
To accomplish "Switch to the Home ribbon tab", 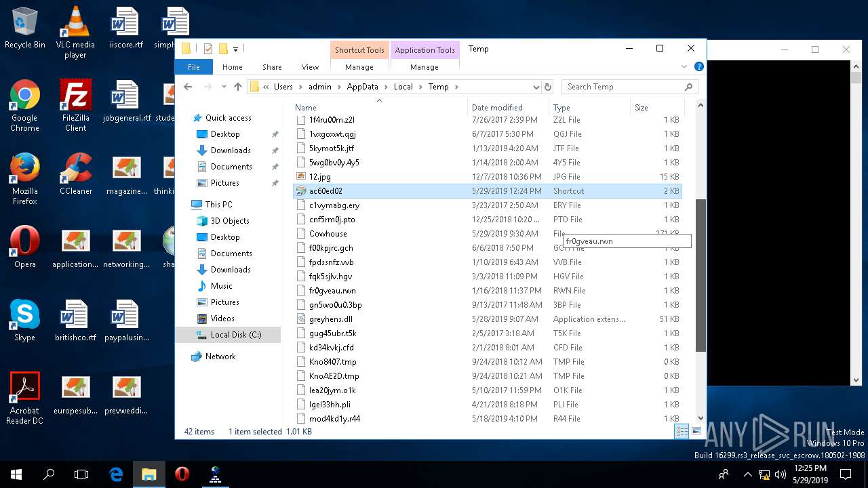I will 233,67.
